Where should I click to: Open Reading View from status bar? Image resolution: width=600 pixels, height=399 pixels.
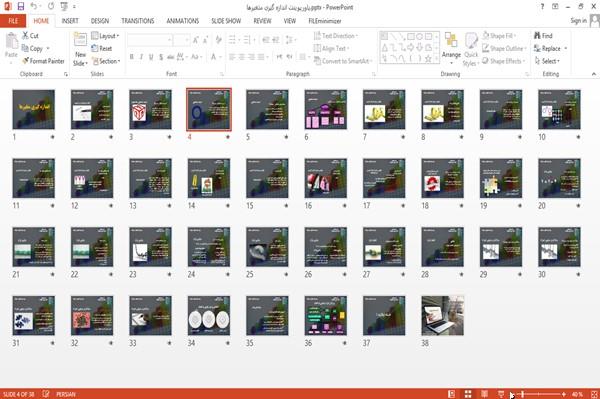pyautogui.click(x=484, y=394)
